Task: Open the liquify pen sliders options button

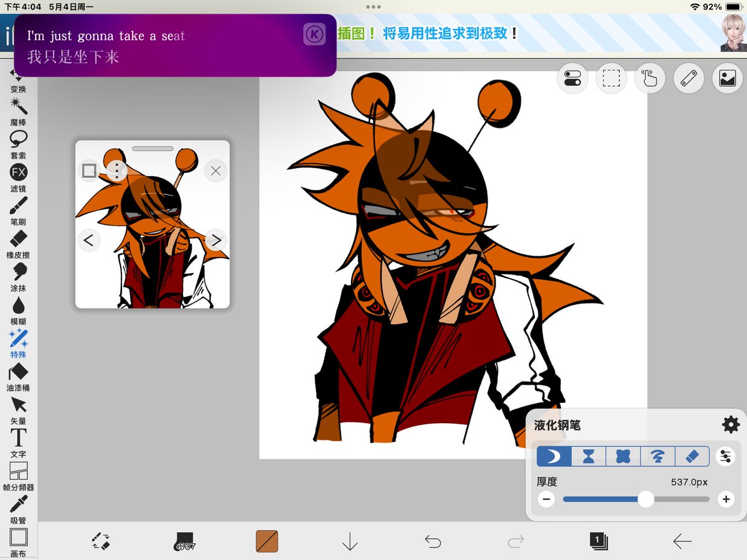Action: 725,457
